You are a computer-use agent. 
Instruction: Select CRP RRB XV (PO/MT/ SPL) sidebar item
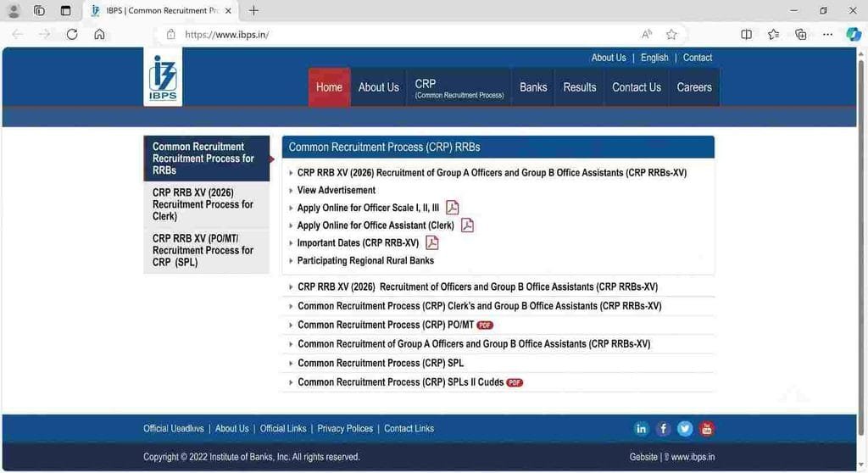pos(207,250)
